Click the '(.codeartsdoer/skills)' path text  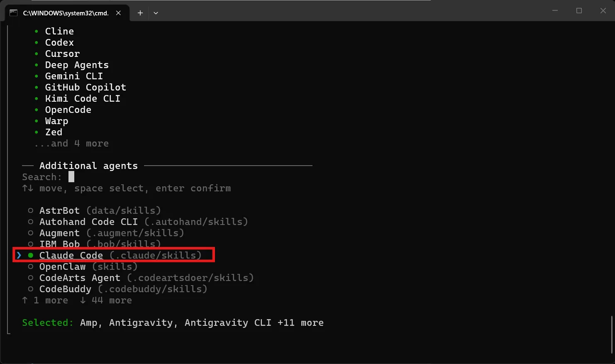click(190, 278)
